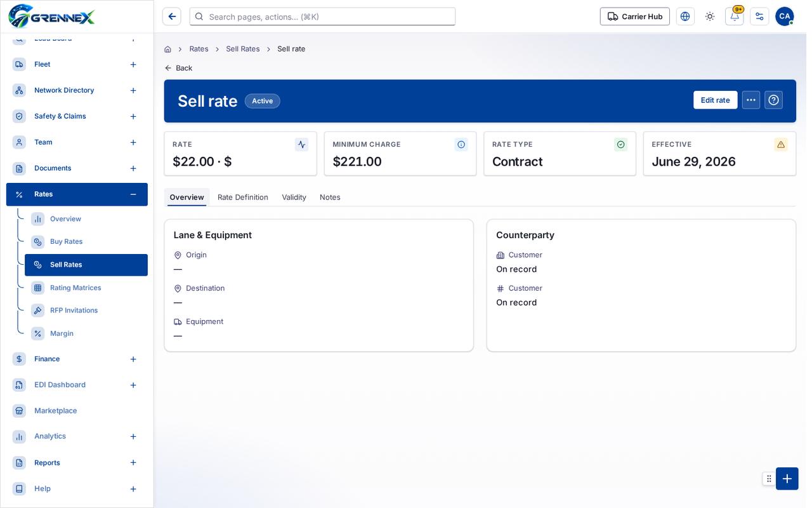Click the Edit rate button
The height and width of the screenshot is (508, 812).
click(x=716, y=100)
